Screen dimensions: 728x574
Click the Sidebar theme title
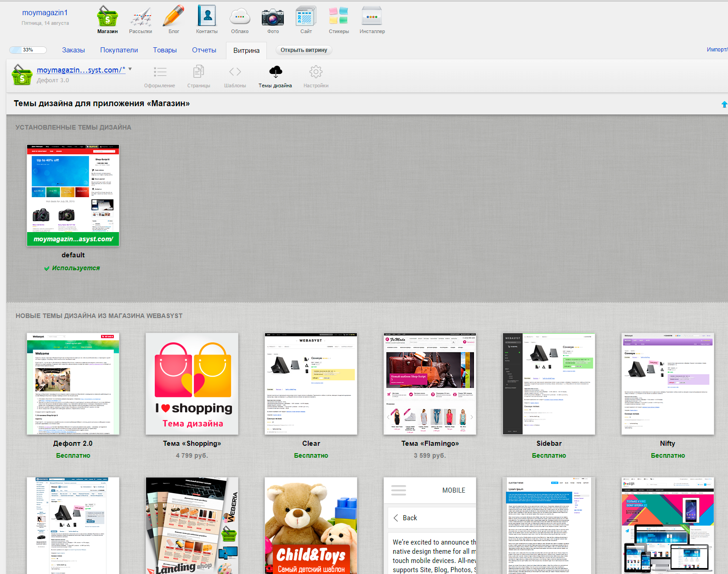coord(549,443)
